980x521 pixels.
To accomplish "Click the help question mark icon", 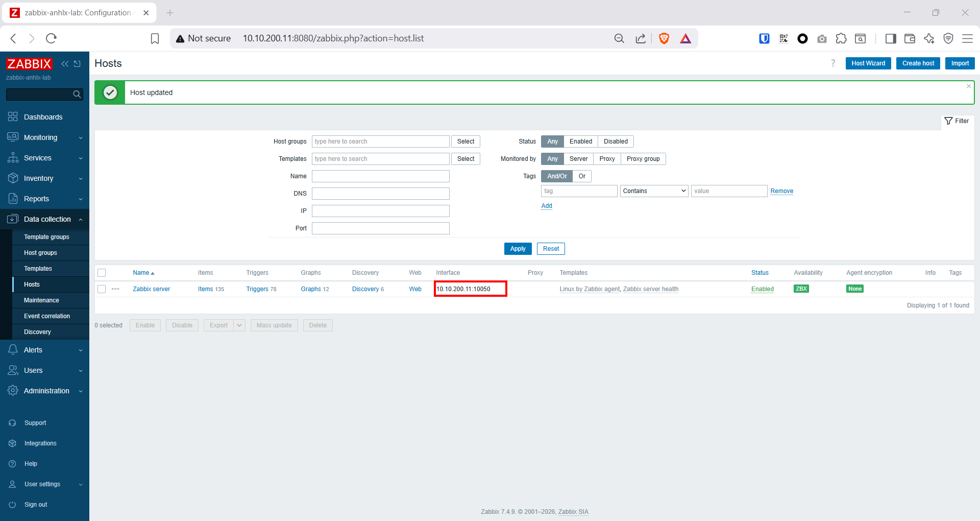I will click(833, 63).
